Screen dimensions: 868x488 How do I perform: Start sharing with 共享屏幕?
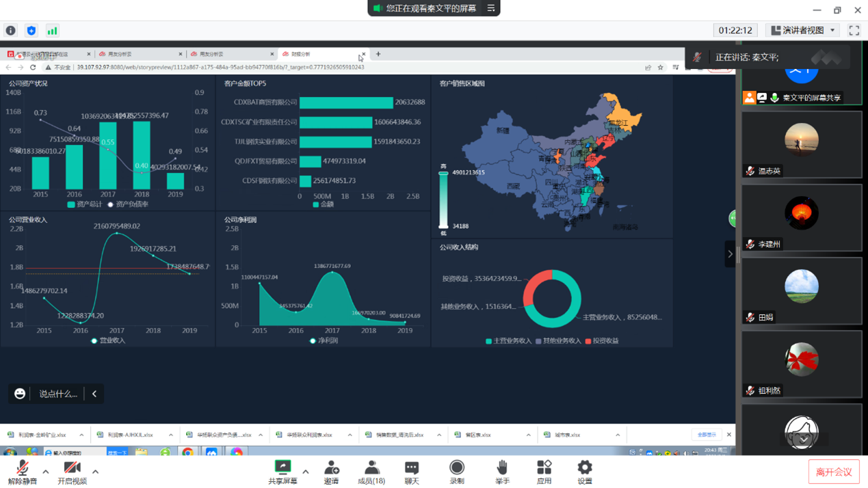point(282,472)
